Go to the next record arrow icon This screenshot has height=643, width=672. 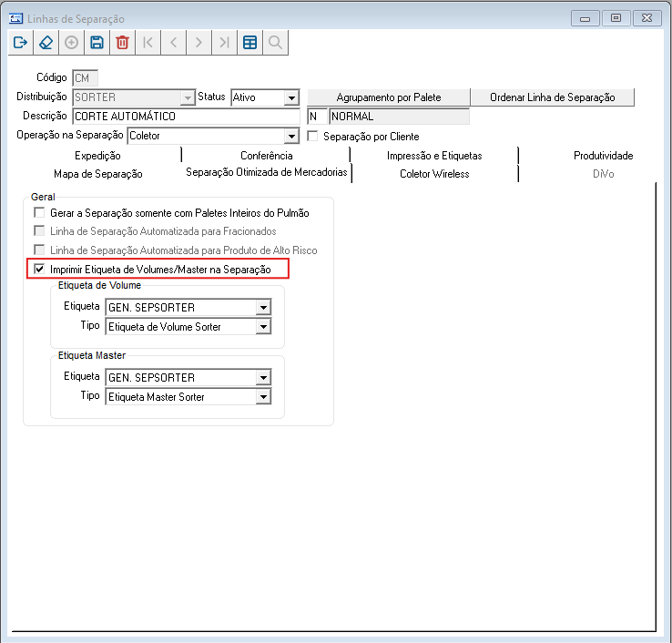coord(199,43)
